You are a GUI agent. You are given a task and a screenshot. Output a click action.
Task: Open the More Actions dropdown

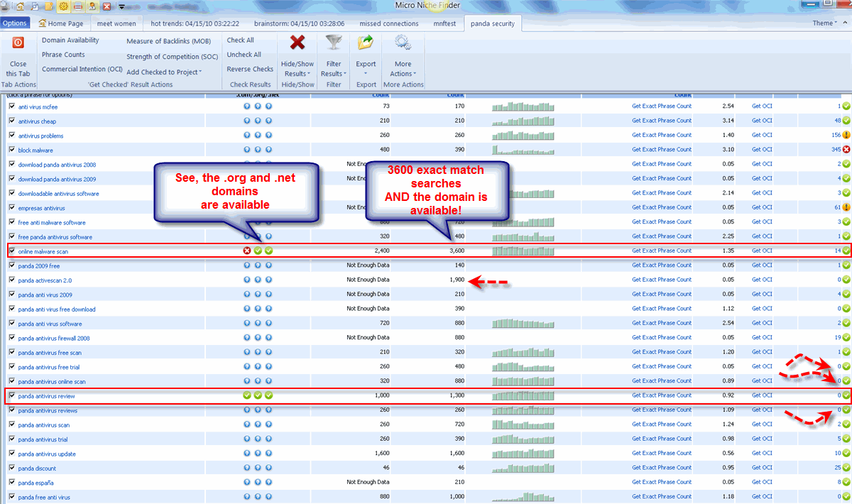403,69
